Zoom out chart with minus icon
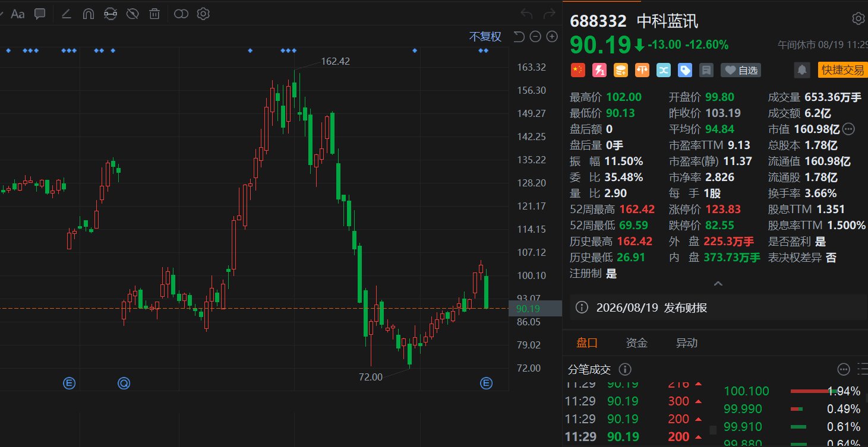The image size is (868, 447). (535, 37)
